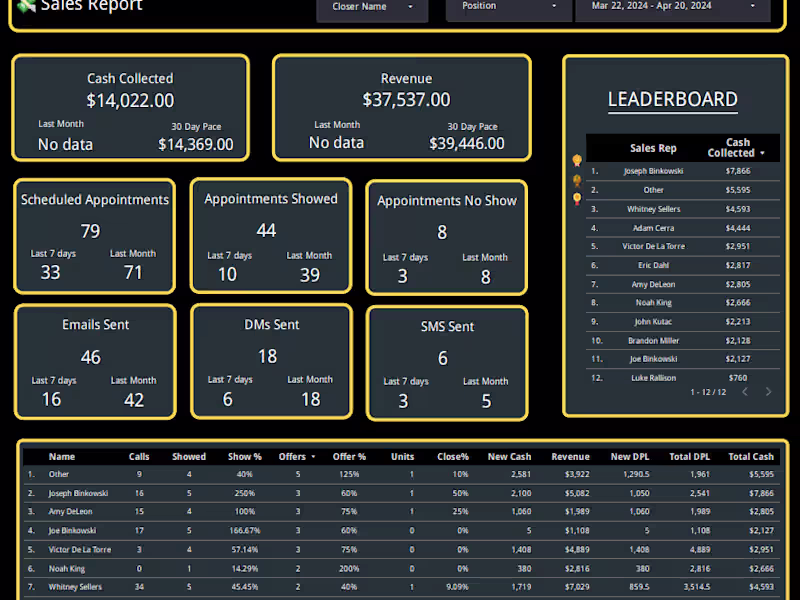Click the Name column header in the bottom table
Screen dimensions: 800x600
click(x=61, y=456)
